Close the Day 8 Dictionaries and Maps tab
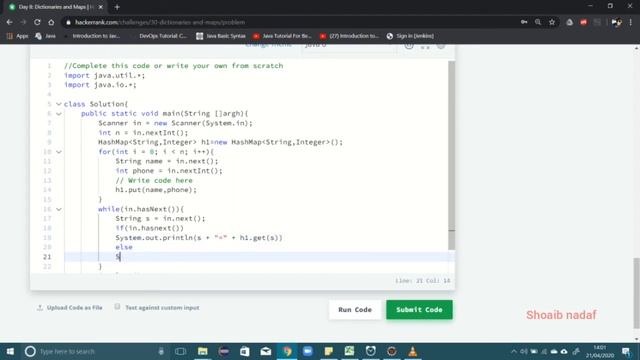The width and height of the screenshot is (640, 360). click(x=101, y=7)
